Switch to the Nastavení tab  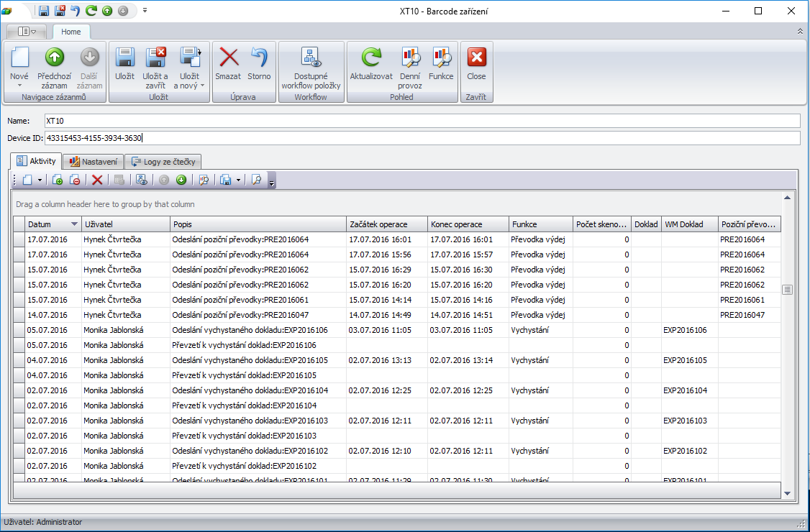[93, 162]
